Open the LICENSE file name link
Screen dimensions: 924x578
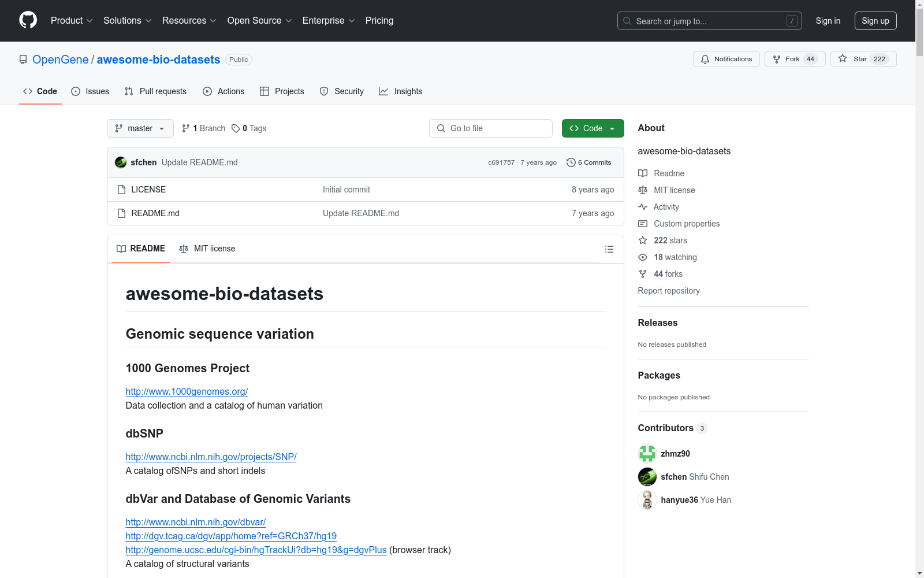[148, 190]
